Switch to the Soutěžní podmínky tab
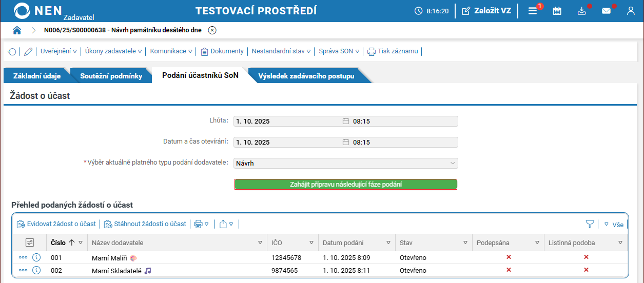The width and height of the screenshot is (644, 283). 111,76
